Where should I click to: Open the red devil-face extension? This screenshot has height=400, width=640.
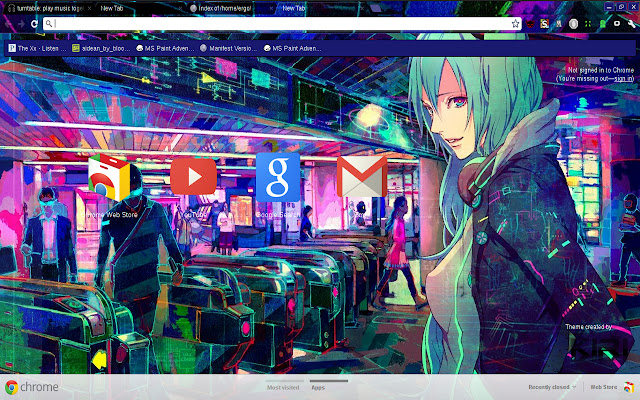point(530,24)
